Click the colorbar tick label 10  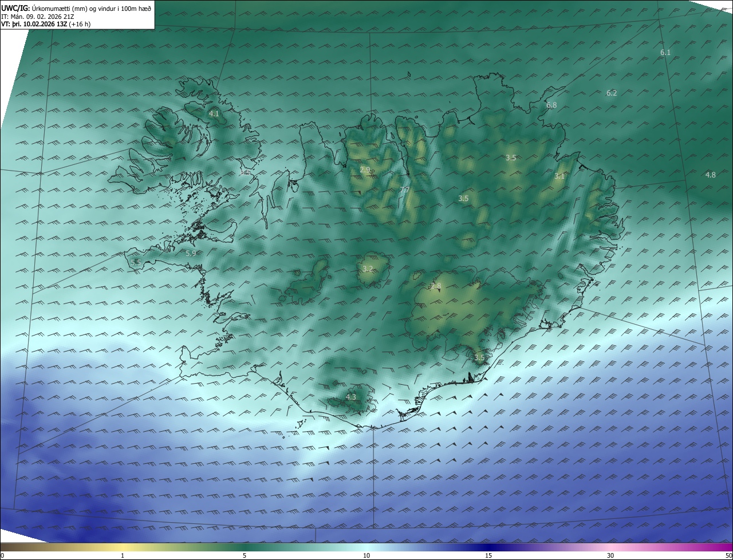[366, 555]
